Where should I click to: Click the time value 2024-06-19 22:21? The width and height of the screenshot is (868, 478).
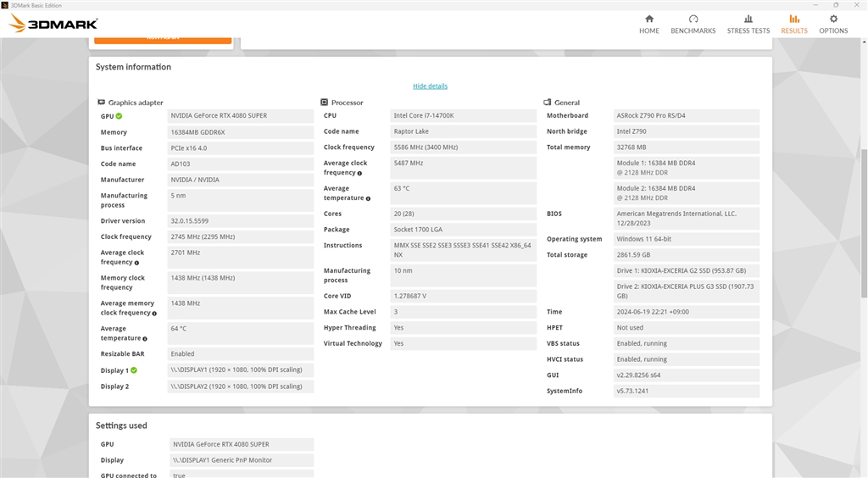pos(687,312)
